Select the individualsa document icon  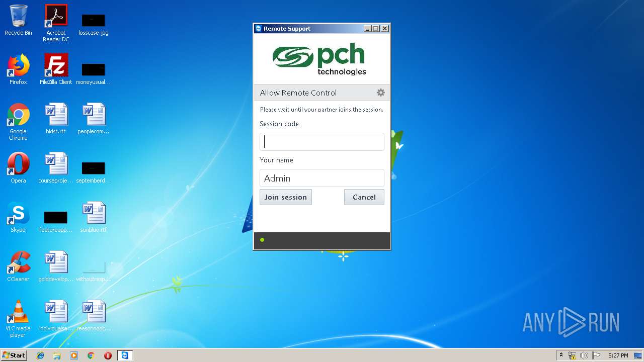click(56, 316)
